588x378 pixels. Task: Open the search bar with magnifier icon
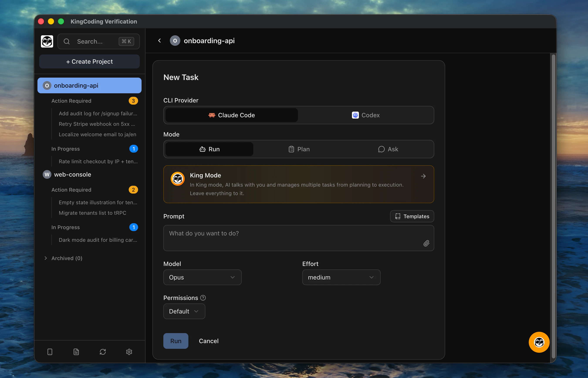[x=98, y=41]
